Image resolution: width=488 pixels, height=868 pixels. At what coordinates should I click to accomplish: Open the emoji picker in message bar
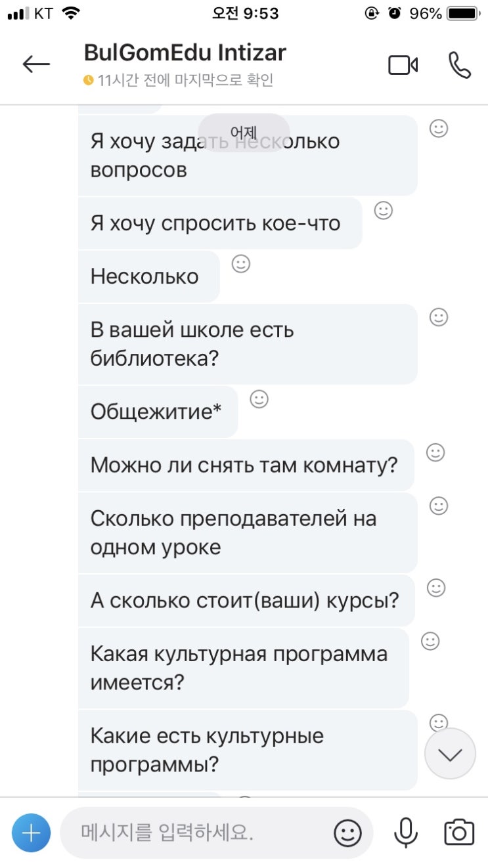point(347,833)
